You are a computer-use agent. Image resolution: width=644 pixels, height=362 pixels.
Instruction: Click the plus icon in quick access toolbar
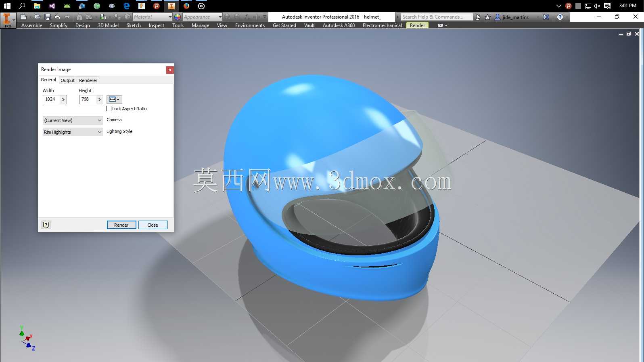[x=256, y=17]
